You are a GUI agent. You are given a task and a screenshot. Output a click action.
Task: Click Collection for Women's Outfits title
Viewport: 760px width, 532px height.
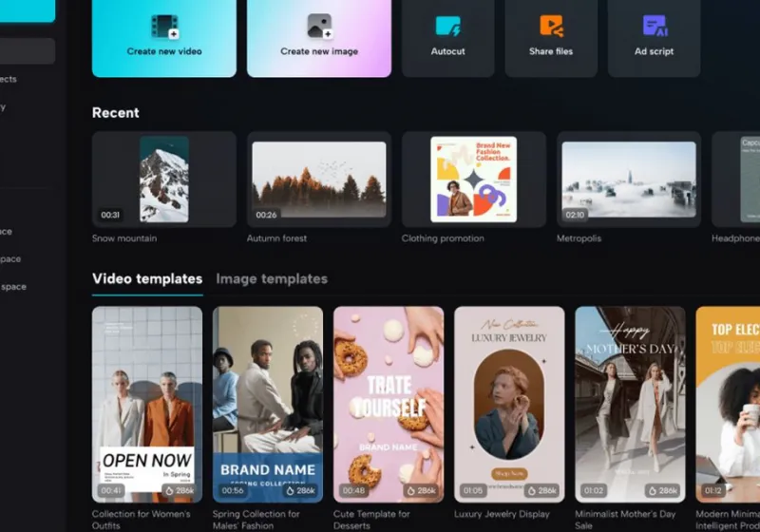click(141, 520)
